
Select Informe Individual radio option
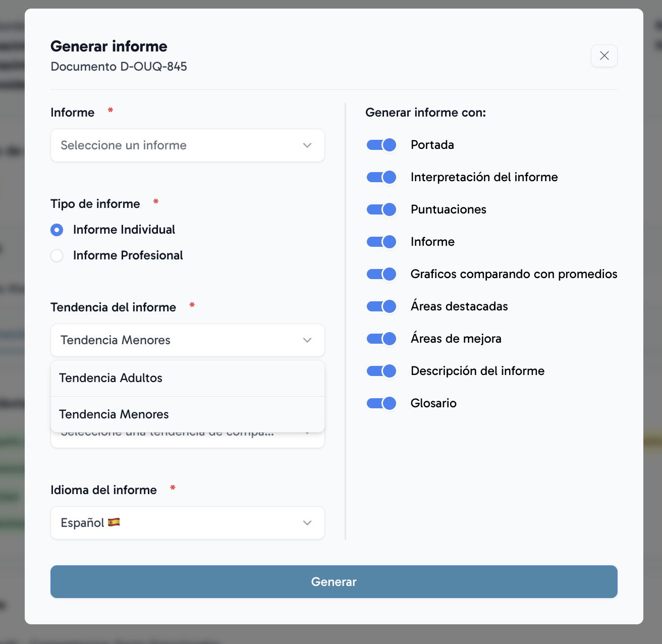[x=57, y=230]
